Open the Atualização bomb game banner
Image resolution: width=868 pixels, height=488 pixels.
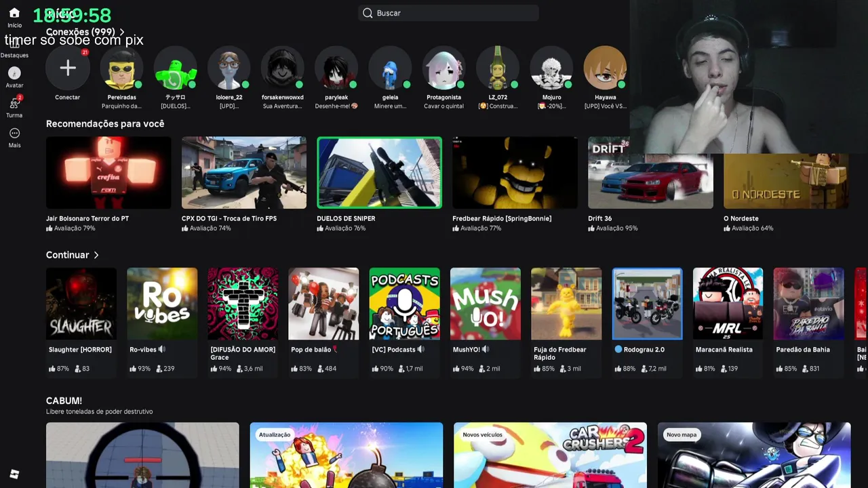347,455
